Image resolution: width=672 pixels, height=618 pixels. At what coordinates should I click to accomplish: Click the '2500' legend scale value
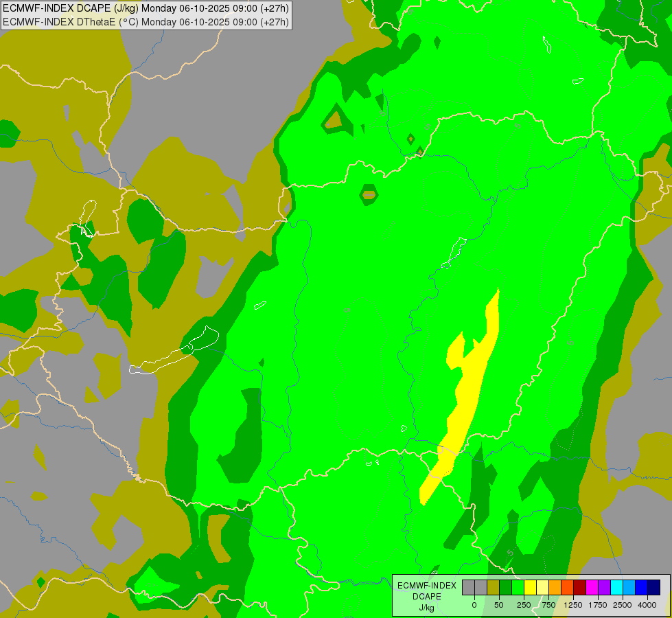click(623, 605)
